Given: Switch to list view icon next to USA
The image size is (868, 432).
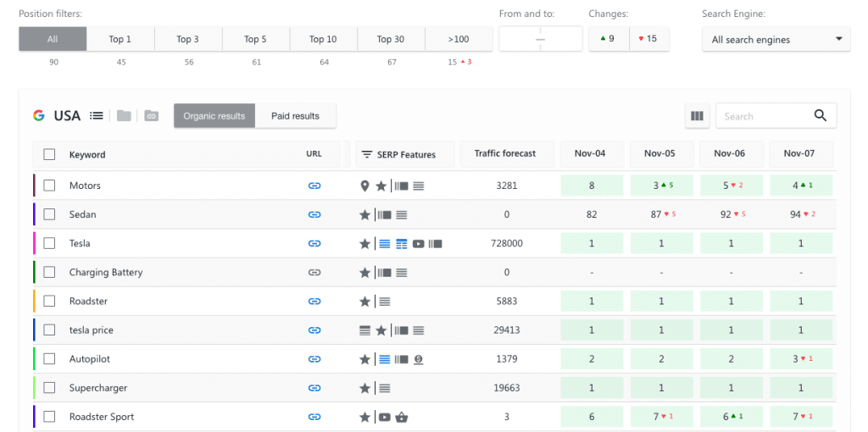Looking at the screenshot, I should 97,115.
